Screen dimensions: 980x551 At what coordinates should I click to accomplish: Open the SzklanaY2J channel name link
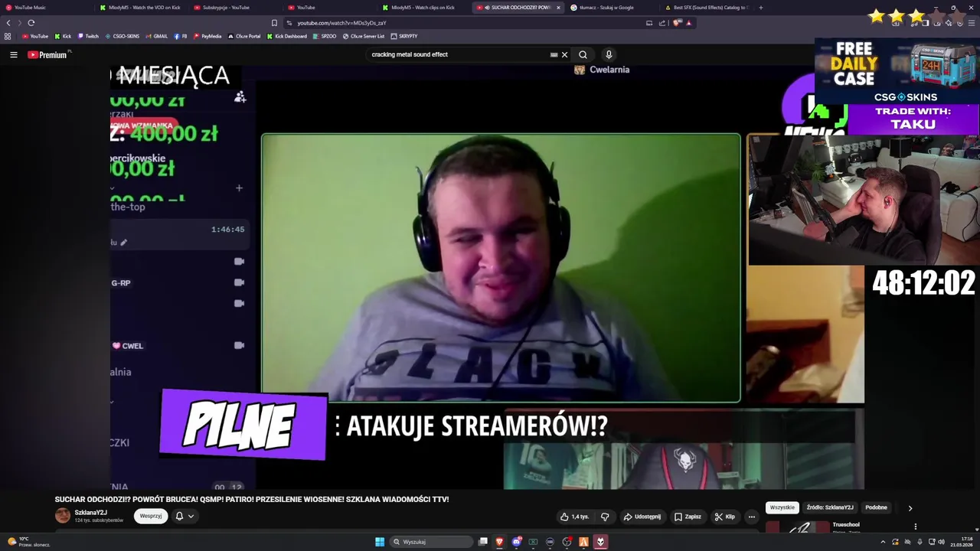click(x=90, y=513)
